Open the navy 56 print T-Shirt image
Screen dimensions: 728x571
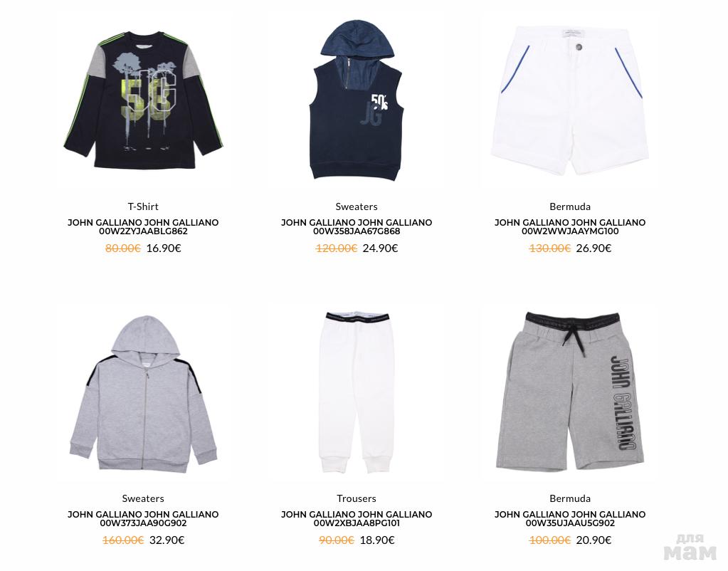pyautogui.click(x=143, y=100)
